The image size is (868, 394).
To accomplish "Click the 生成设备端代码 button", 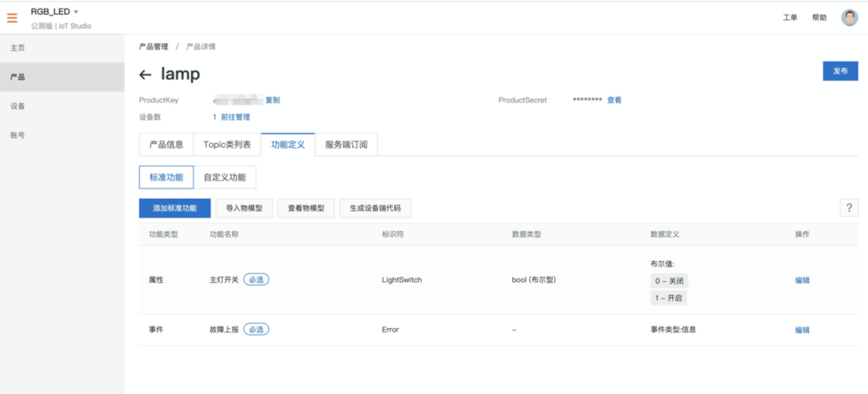I will [375, 208].
